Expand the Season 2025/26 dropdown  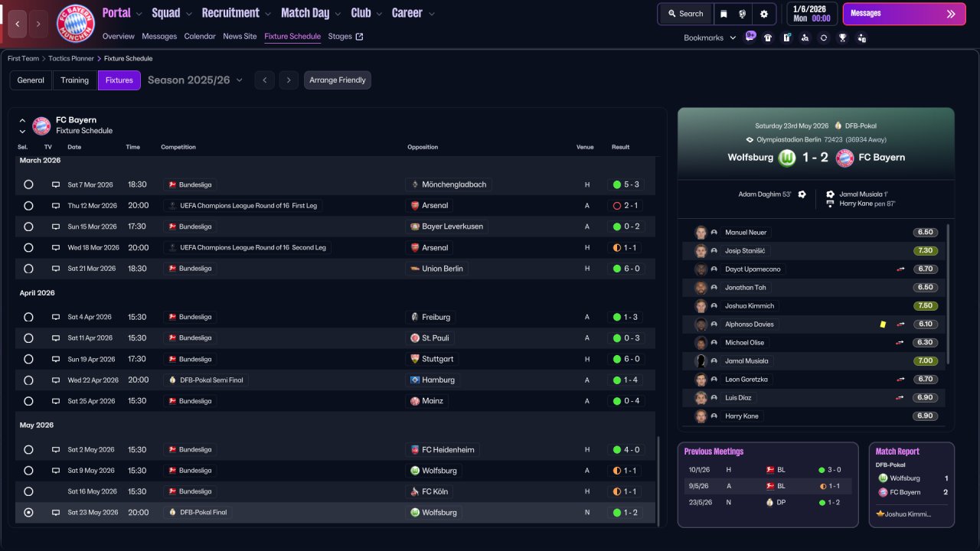click(195, 80)
